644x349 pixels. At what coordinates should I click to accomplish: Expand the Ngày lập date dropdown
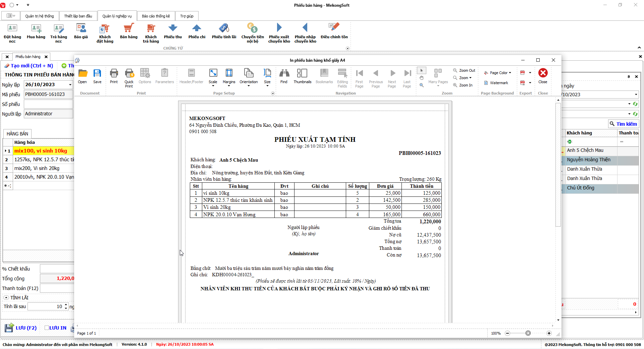click(70, 85)
